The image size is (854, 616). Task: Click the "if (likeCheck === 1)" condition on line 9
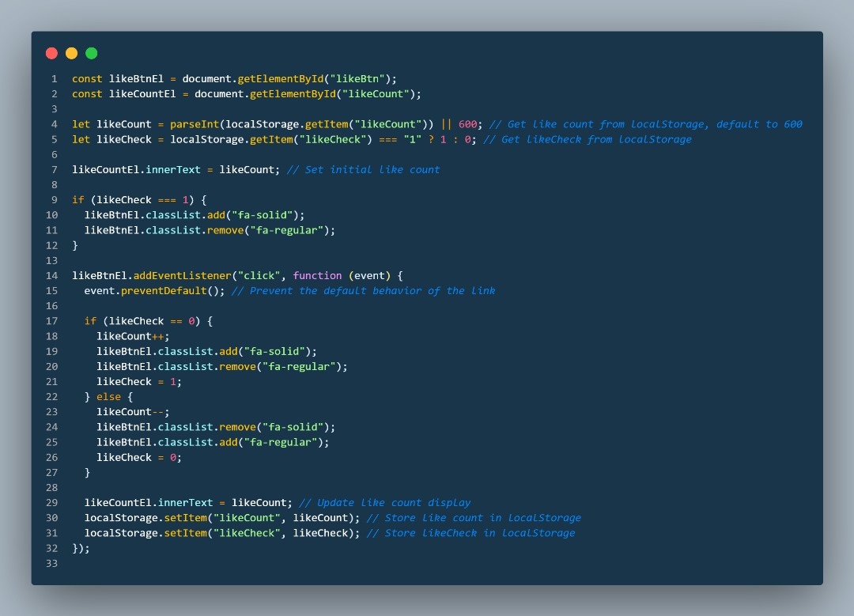point(133,200)
